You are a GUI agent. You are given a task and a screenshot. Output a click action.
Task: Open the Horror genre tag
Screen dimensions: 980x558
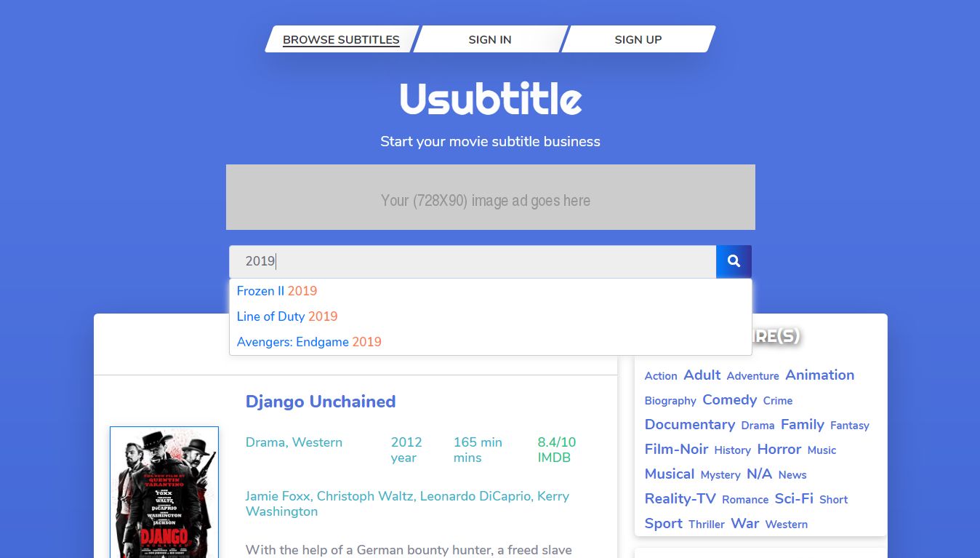pyautogui.click(x=779, y=450)
